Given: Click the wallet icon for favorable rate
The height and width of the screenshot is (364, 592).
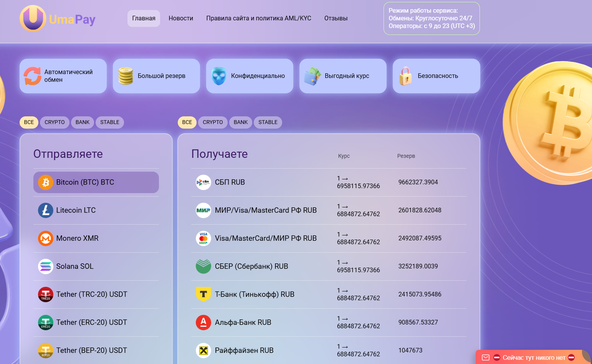Looking at the screenshot, I should tap(313, 76).
